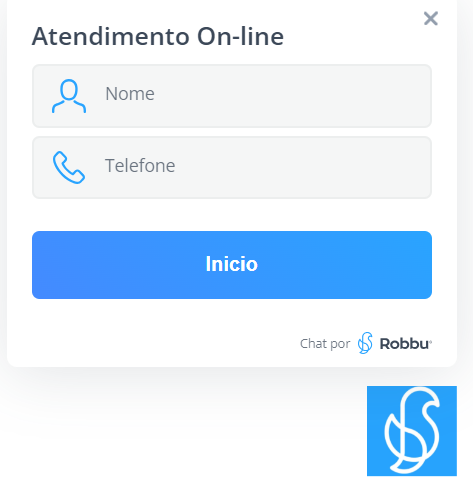Click the blue telephone handset icon

pos(69,167)
